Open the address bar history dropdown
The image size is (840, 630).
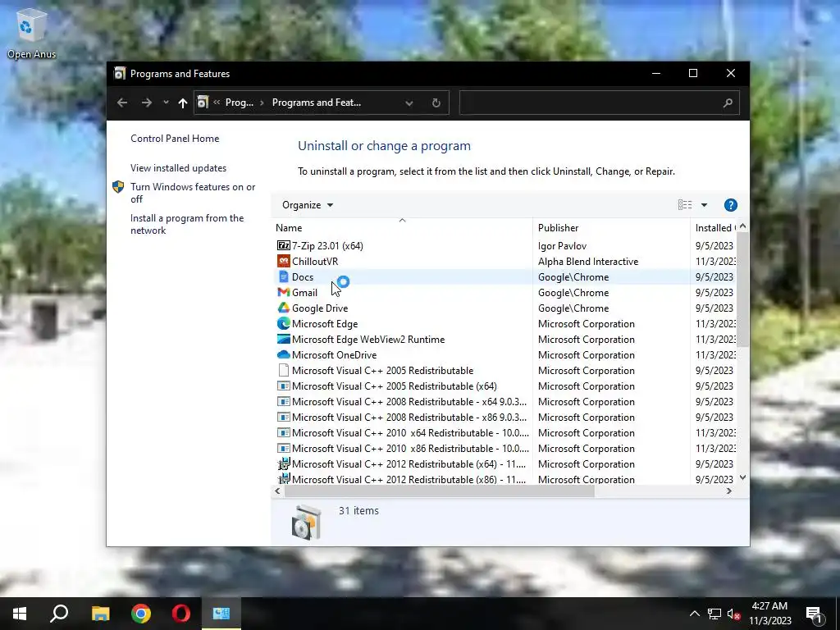click(x=409, y=103)
